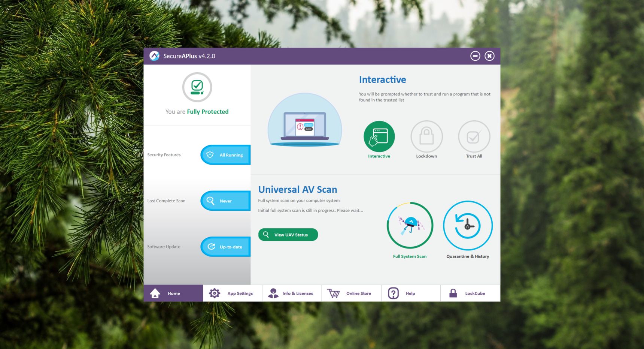Screen dimensions: 644x349
Task: Switch to Lockdown mode
Action: [426, 136]
